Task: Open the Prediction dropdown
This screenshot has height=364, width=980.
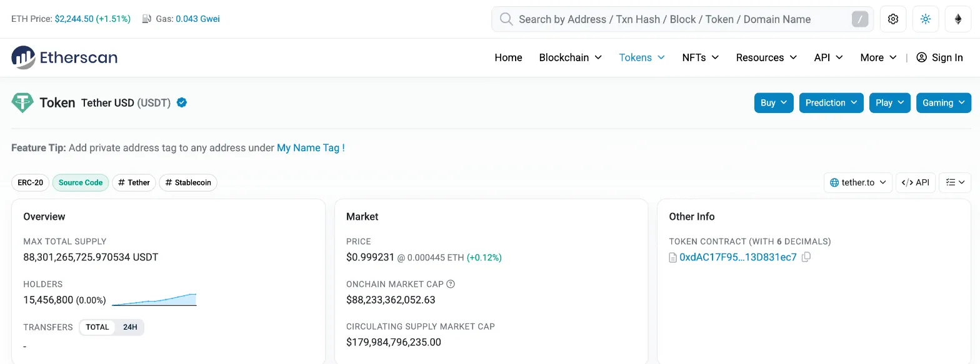Action: (831, 103)
